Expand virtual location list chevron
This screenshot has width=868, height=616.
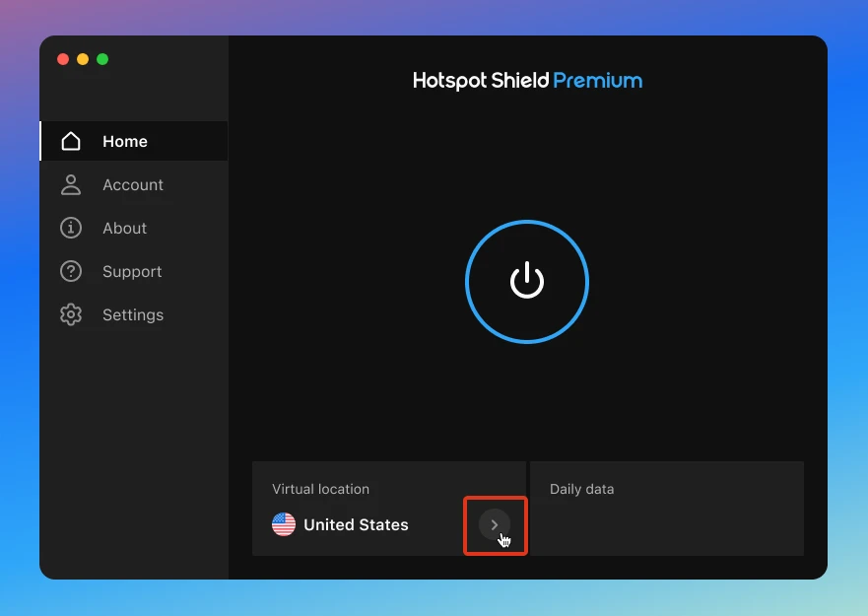(x=495, y=524)
